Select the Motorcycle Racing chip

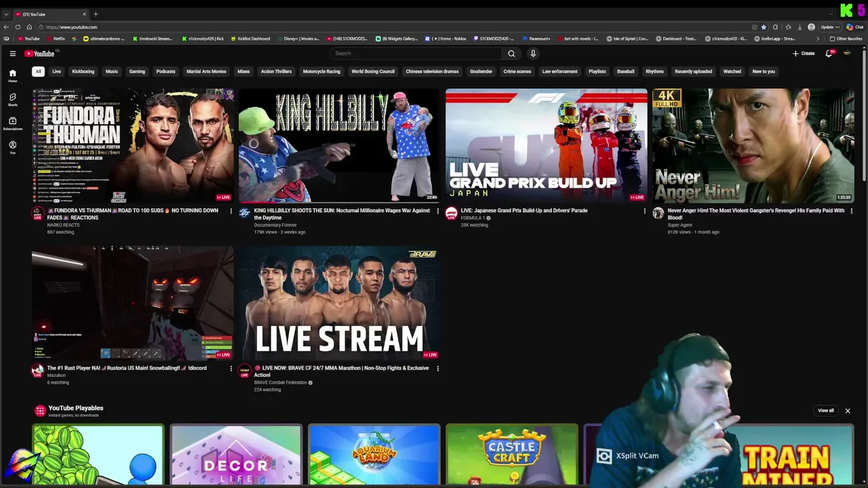(x=321, y=71)
